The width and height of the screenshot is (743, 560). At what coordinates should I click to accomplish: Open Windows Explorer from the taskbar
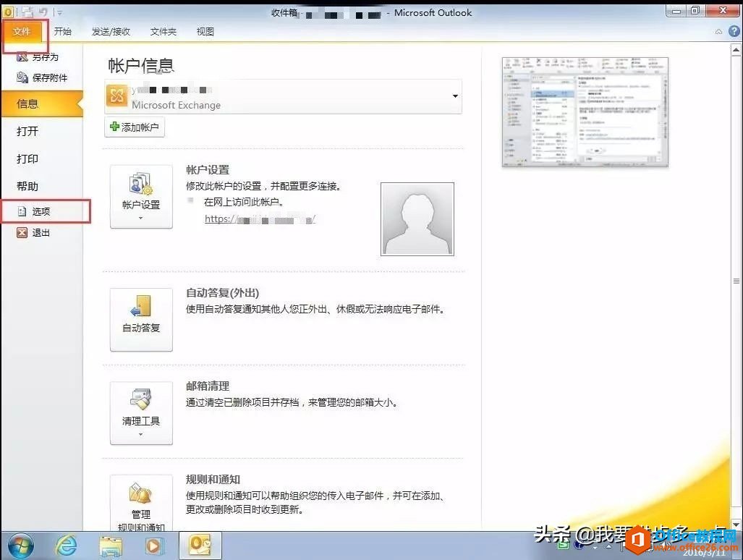pos(111,546)
